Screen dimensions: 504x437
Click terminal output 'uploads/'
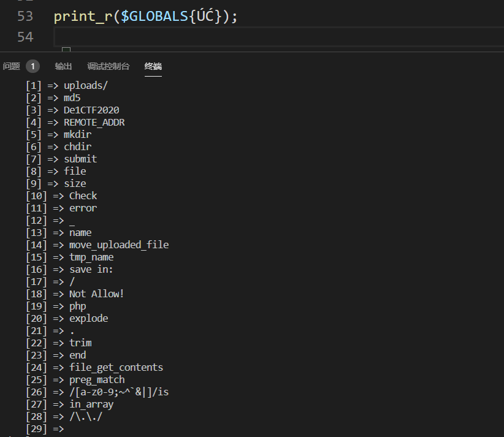[85, 86]
